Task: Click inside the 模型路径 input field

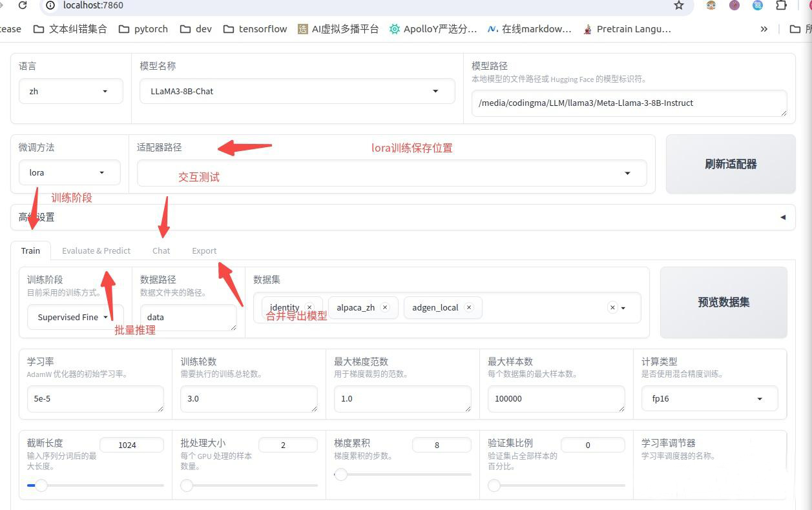Action: pos(629,103)
